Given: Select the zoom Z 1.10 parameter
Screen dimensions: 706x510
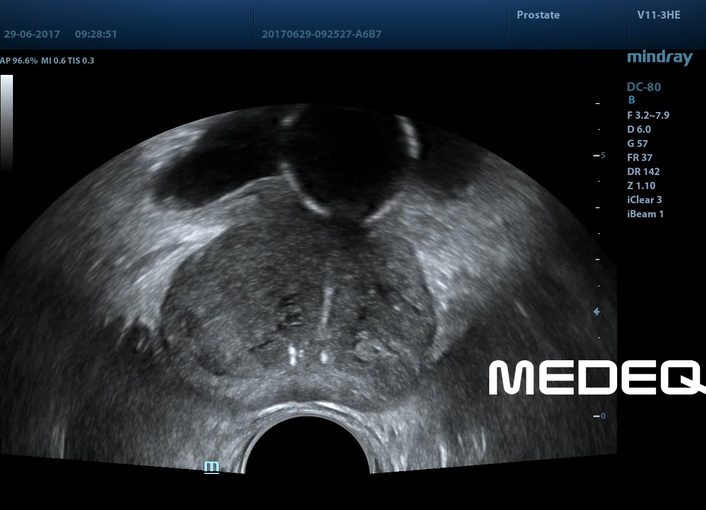Looking at the screenshot, I should (640, 185).
